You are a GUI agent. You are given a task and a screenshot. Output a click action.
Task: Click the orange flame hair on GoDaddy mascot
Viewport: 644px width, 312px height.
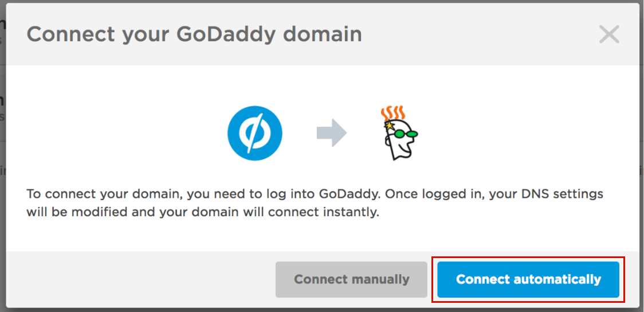[393, 112]
